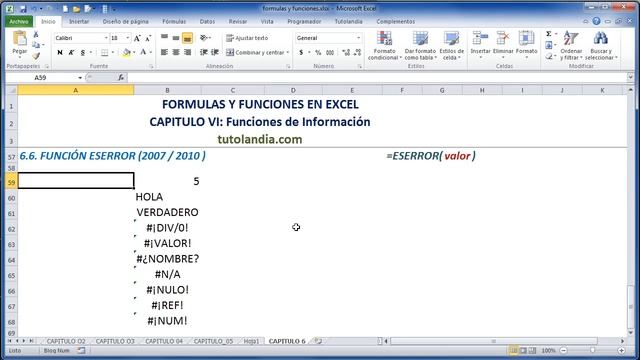The height and width of the screenshot is (360, 640).
Task: Apply percent style format
Action: pyautogui.click(x=318, y=53)
